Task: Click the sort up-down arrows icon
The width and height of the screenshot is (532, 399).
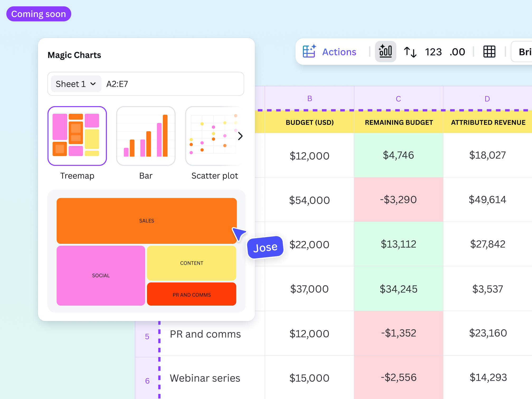Action: (x=410, y=52)
